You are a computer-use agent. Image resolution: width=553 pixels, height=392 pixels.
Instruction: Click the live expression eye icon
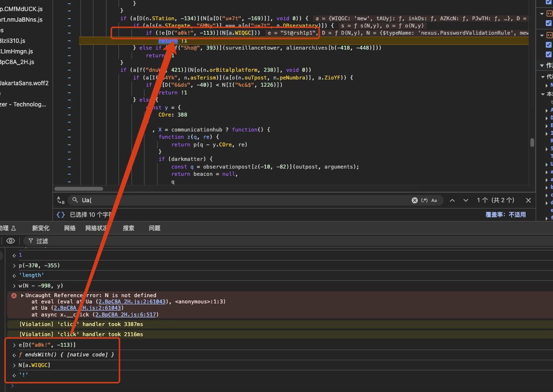coord(10,241)
